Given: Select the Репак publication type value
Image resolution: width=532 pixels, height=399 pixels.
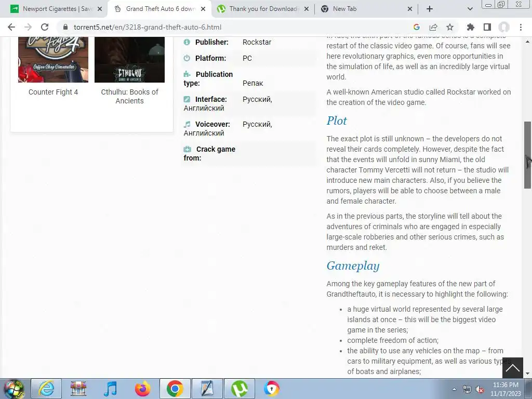Looking at the screenshot, I should (x=253, y=83).
